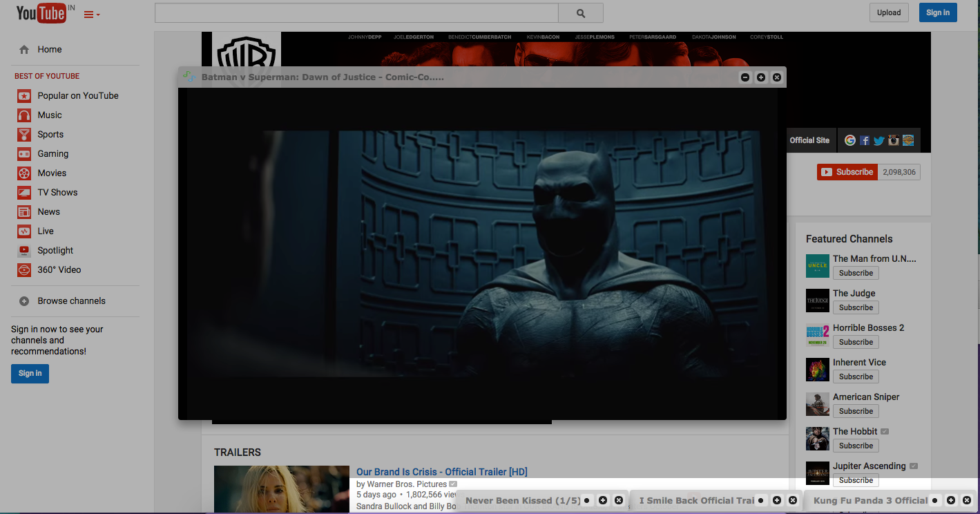Click the TRAILERS section heading
Image resolution: width=980 pixels, height=514 pixels.
coord(238,453)
